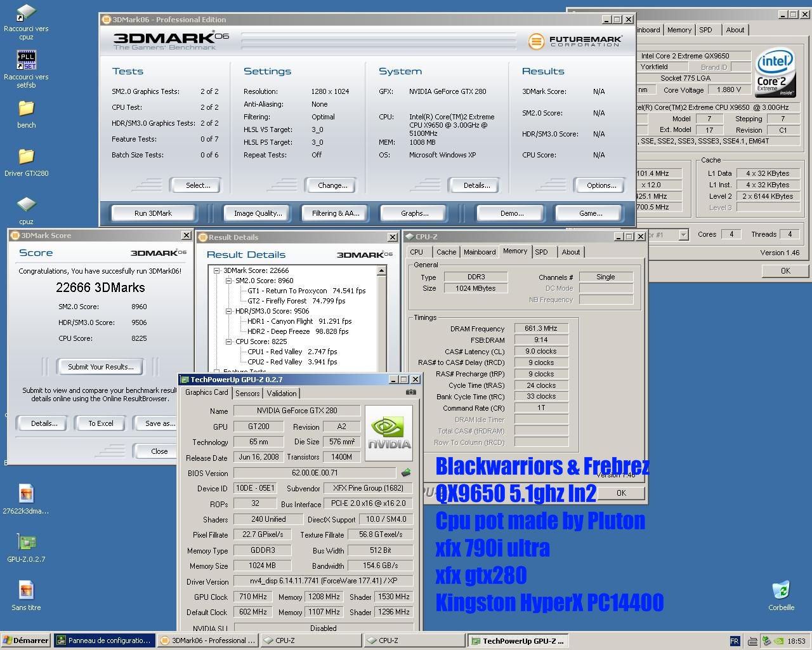Image resolution: width=812 pixels, height=650 pixels.
Task: Open Image Quality... tool
Action: (258, 213)
